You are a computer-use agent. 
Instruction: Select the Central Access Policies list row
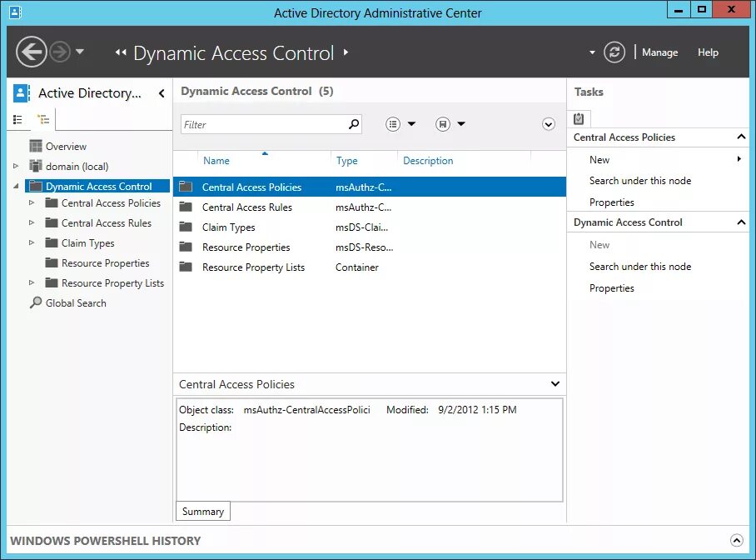pos(370,187)
